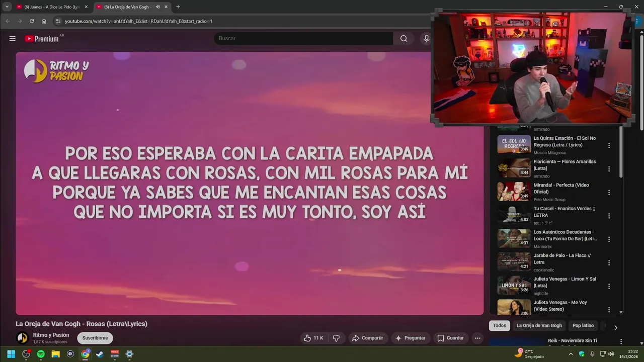
Task: Open more actions three-dot menu below video
Action: click(x=477, y=338)
